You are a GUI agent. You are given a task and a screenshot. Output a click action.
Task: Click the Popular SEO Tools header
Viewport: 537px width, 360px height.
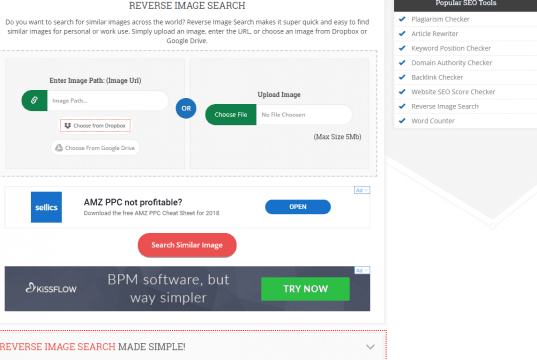465,3
